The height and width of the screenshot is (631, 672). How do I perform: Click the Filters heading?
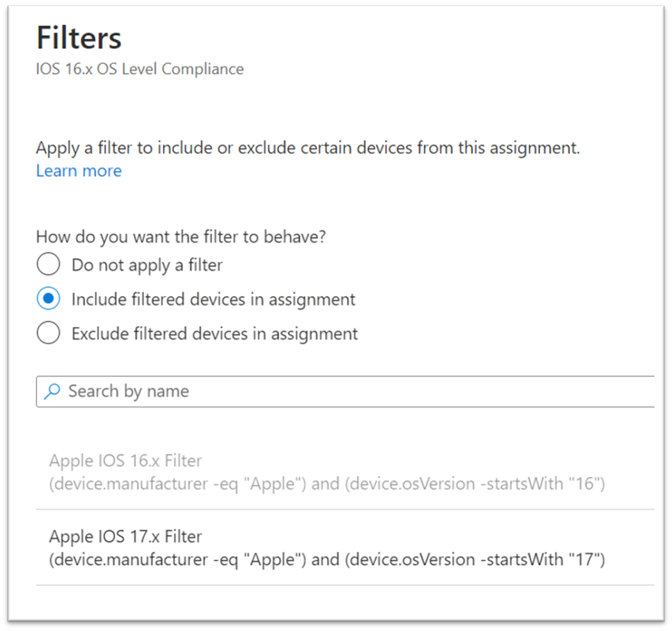[x=79, y=38]
